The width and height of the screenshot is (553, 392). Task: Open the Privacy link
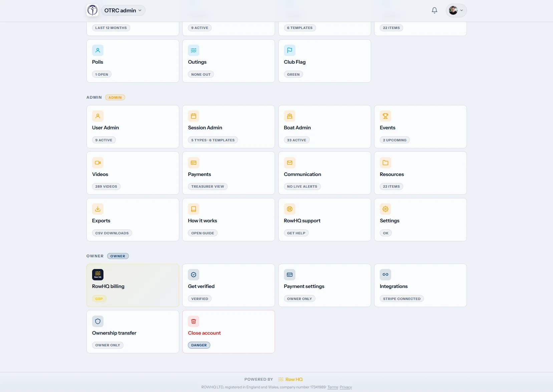point(346,387)
